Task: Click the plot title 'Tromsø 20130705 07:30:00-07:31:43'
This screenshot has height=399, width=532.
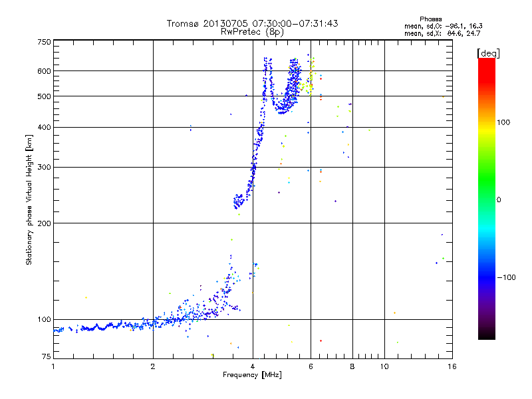Action: pyautogui.click(x=252, y=23)
